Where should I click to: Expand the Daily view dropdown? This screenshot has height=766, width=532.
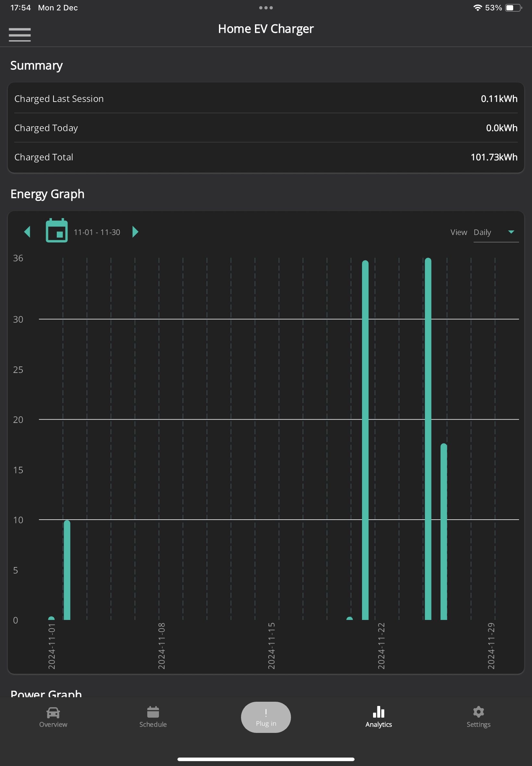click(496, 232)
